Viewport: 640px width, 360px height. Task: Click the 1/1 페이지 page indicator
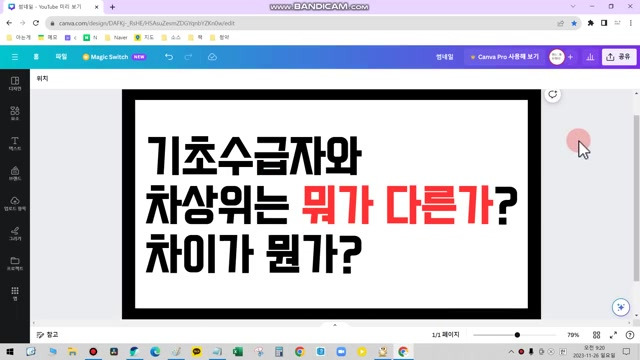coord(446,335)
